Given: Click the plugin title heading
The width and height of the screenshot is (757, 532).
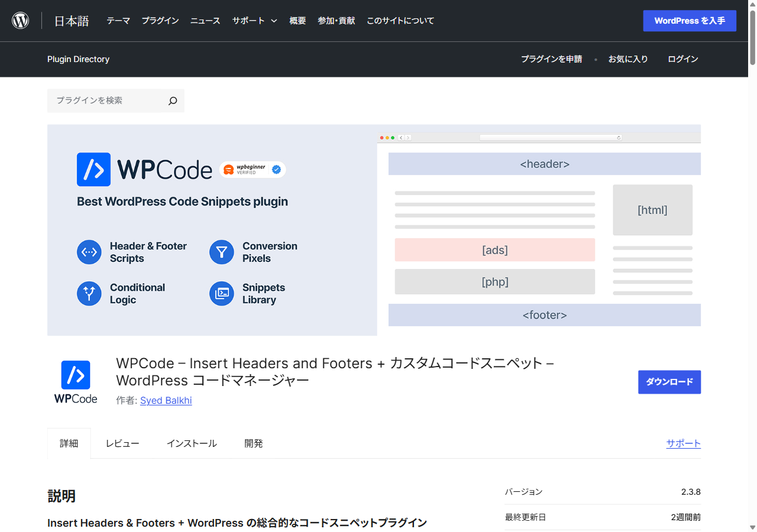Looking at the screenshot, I should (x=335, y=371).
